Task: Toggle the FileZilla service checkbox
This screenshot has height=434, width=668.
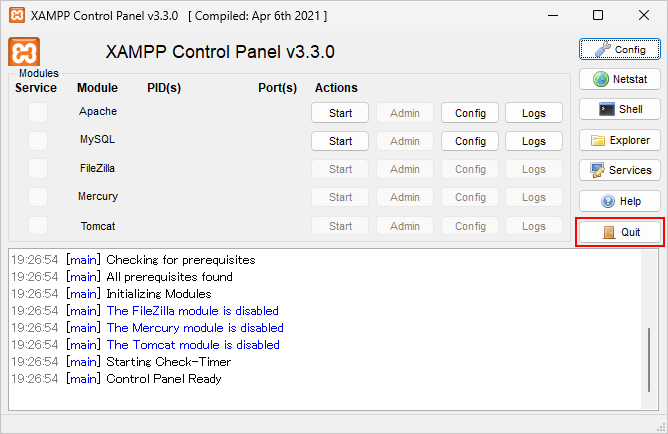Action: 38,168
